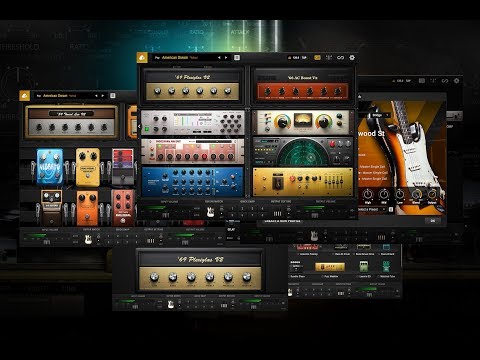Toggle the green power button on the silver rack unit
This screenshot has height=360, width=480.
point(147,129)
